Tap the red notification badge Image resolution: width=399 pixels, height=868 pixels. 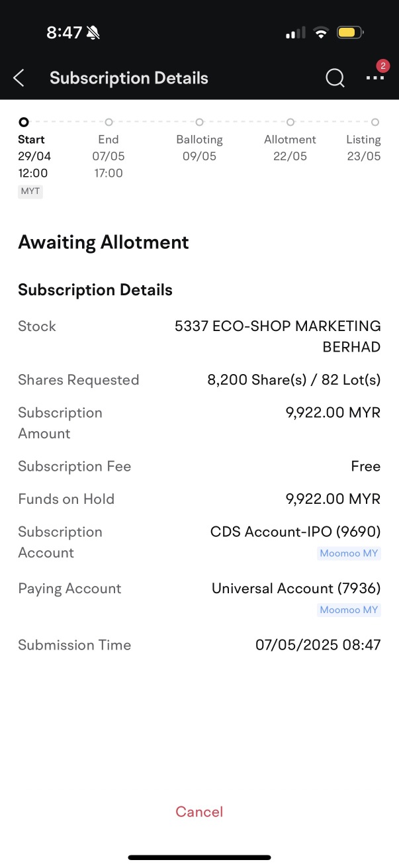(x=382, y=66)
